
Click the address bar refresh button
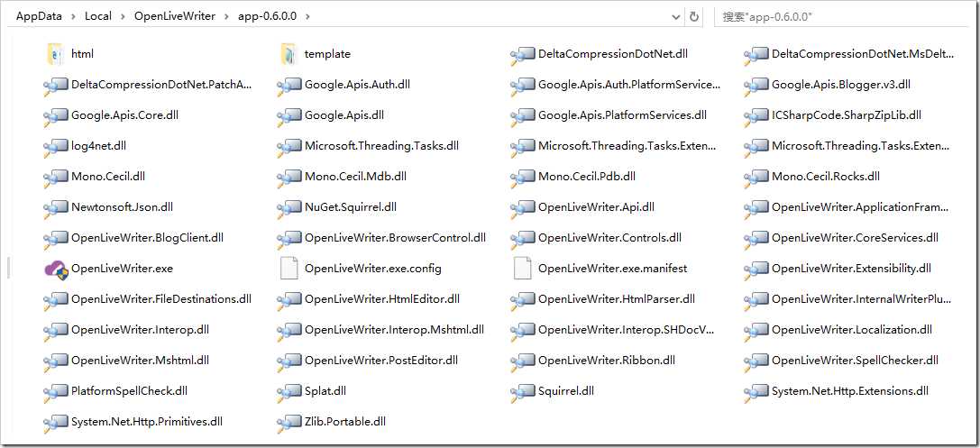click(x=694, y=16)
